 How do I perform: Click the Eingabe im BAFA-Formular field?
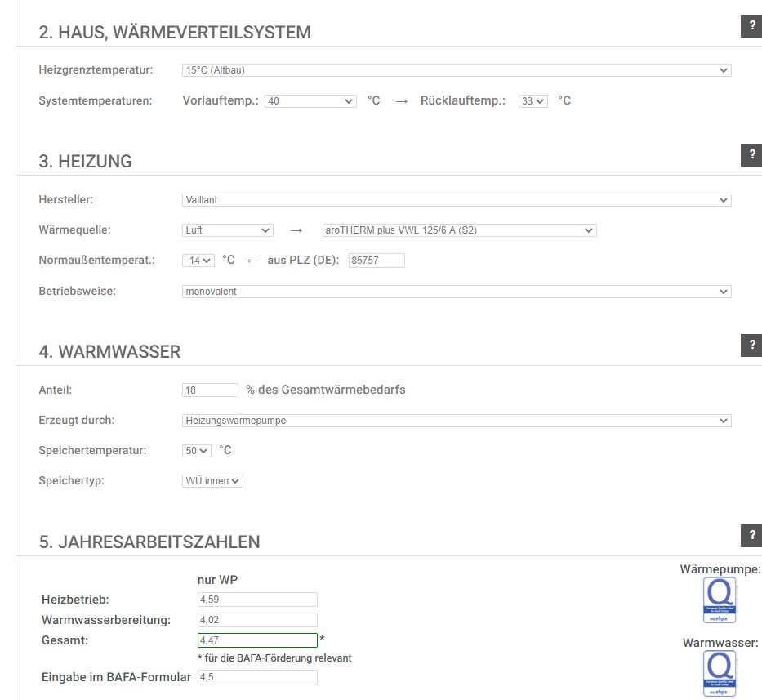click(257, 677)
